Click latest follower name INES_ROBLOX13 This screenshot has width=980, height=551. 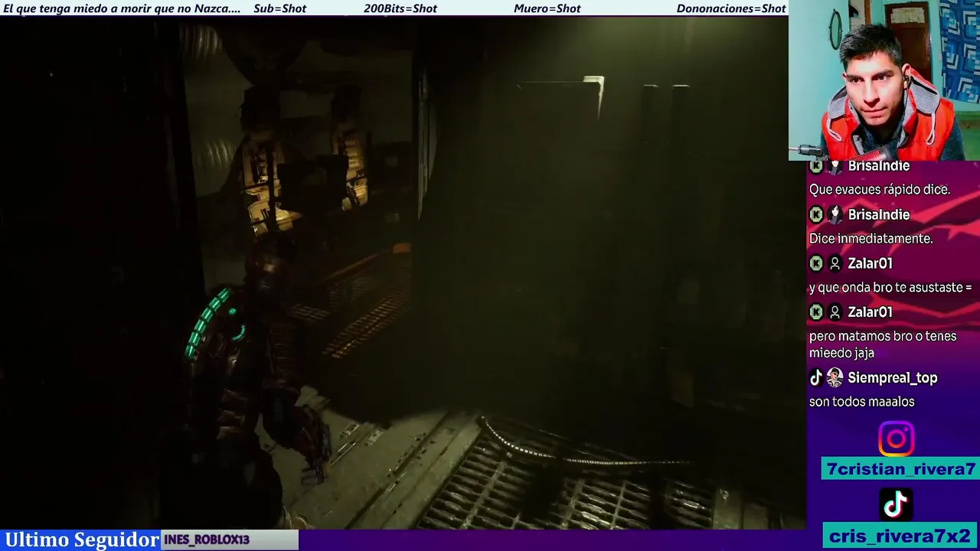[207, 540]
